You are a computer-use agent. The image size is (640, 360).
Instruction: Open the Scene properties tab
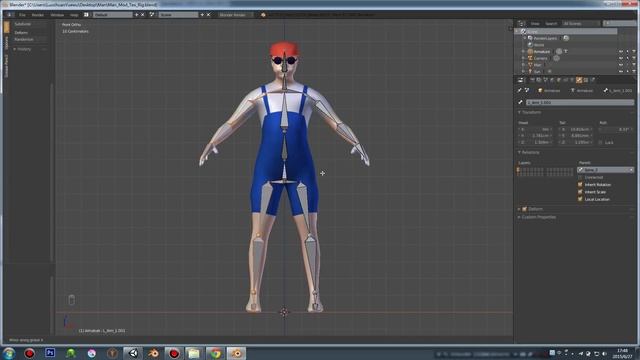coord(545,80)
